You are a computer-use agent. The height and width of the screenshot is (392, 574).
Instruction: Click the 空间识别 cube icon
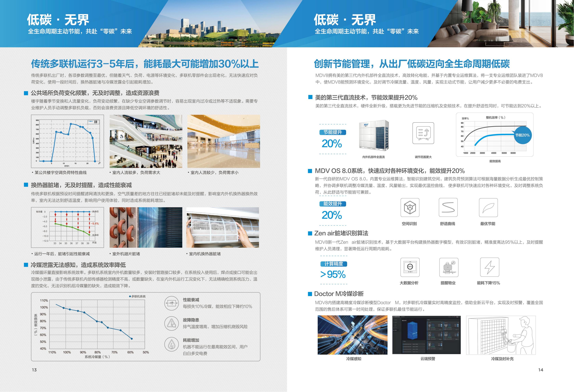click(x=410, y=208)
